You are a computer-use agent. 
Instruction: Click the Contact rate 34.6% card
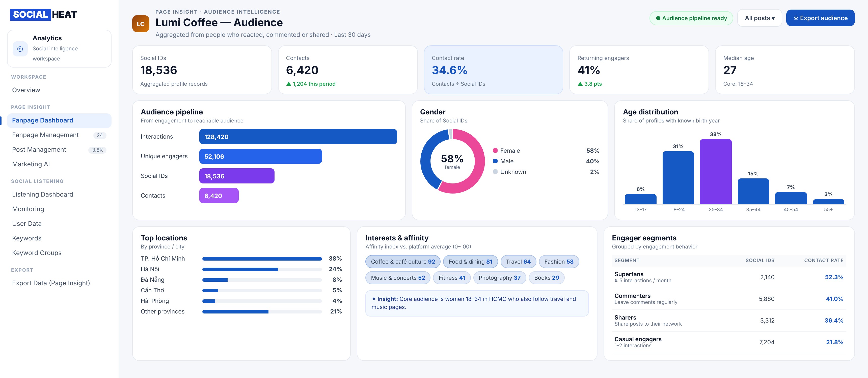coord(493,70)
